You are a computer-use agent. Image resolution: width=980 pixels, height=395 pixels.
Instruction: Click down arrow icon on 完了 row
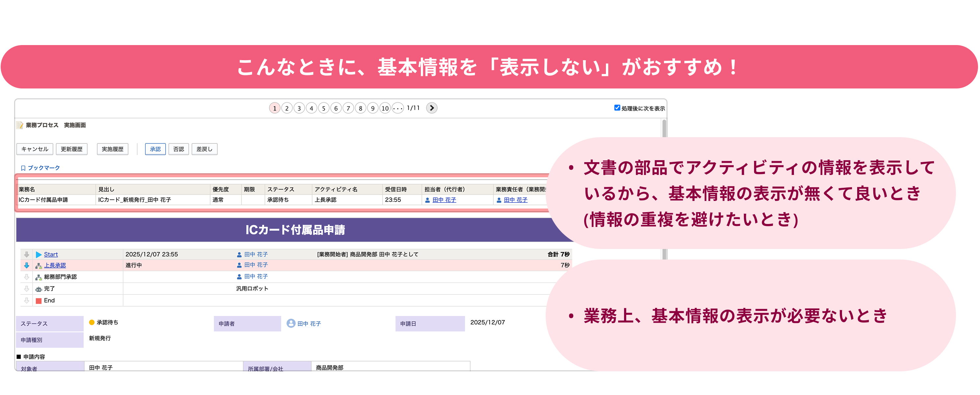click(x=27, y=289)
